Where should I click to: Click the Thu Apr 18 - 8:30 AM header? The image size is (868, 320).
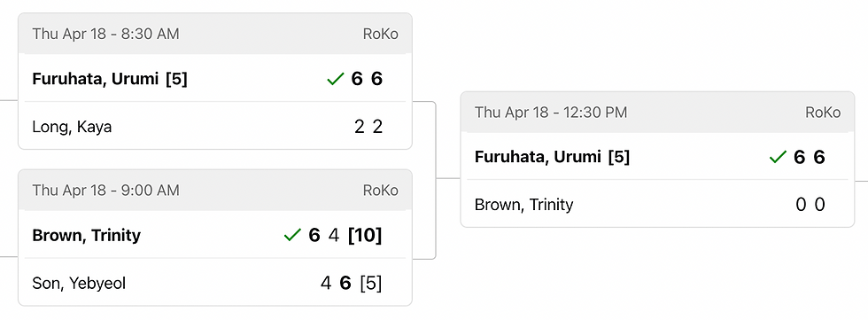click(105, 34)
